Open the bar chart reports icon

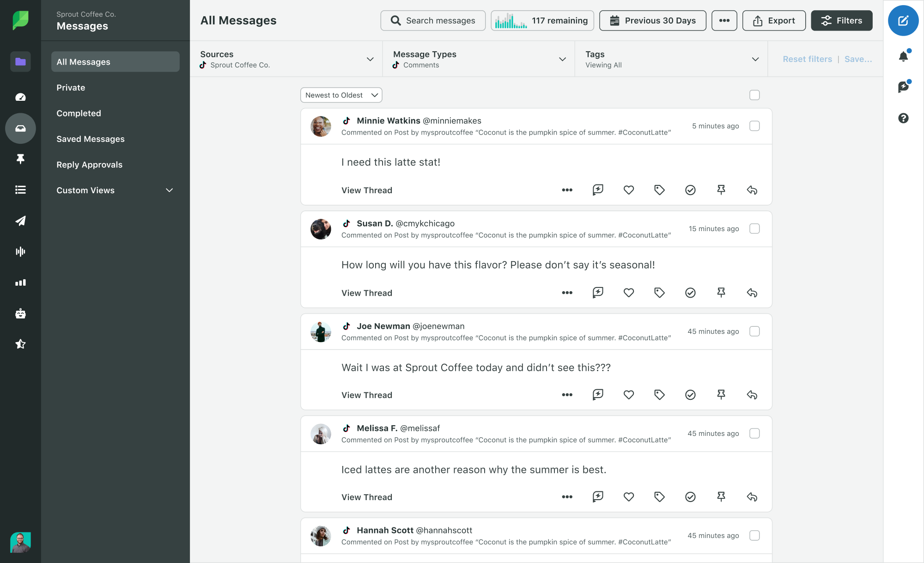[20, 282]
